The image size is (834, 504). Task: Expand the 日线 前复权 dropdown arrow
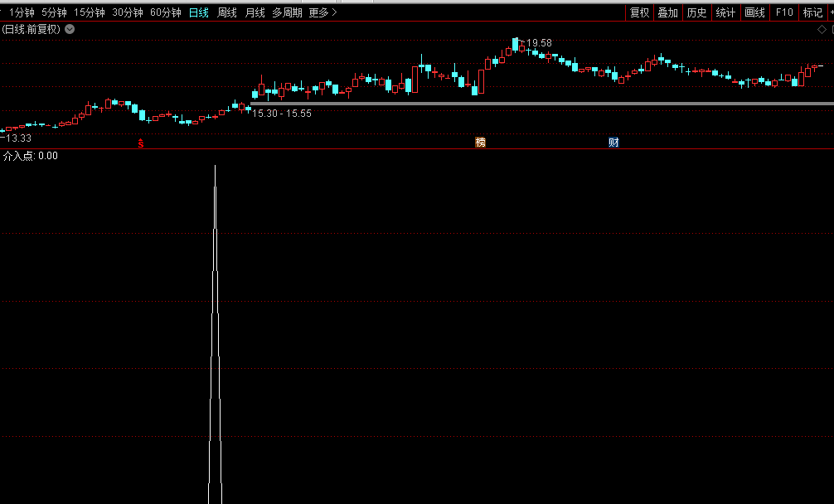point(70,29)
